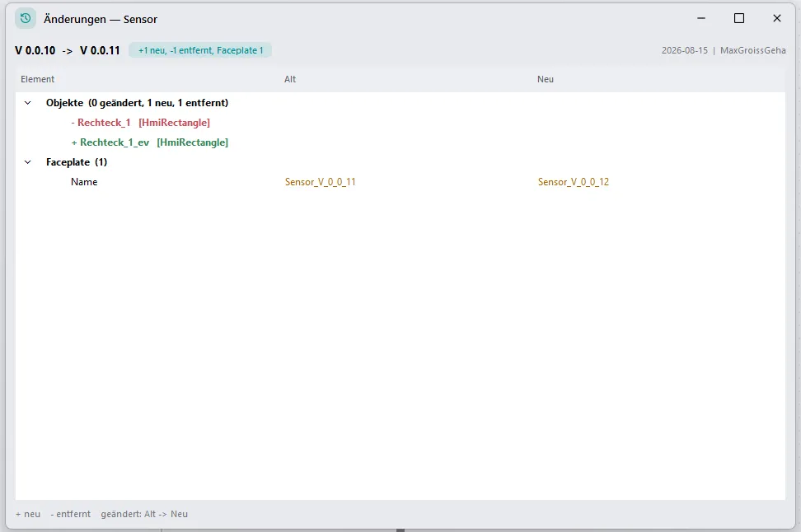
Task: Select the removed Rechteck_1 row
Action: [x=400, y=123]
